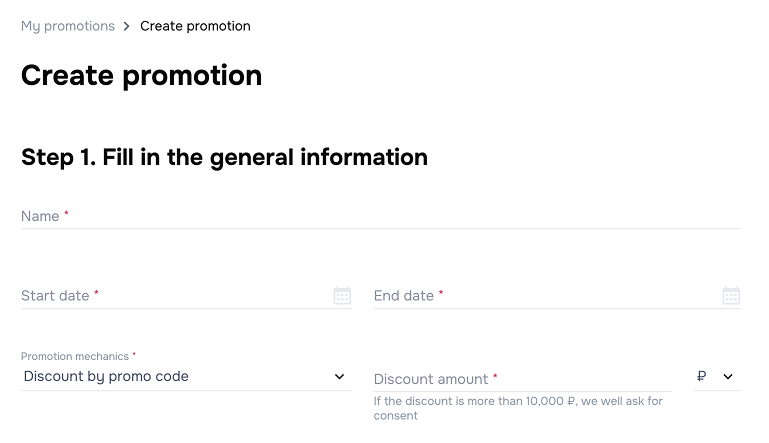Expand the Promotion mechanics dropdown arrow
Screen dimensions: 769x443
339,376
